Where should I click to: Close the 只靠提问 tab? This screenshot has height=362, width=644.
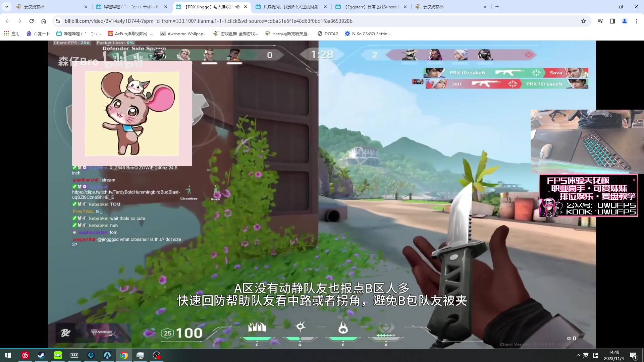pyautogui.click(x=325, y=7)
